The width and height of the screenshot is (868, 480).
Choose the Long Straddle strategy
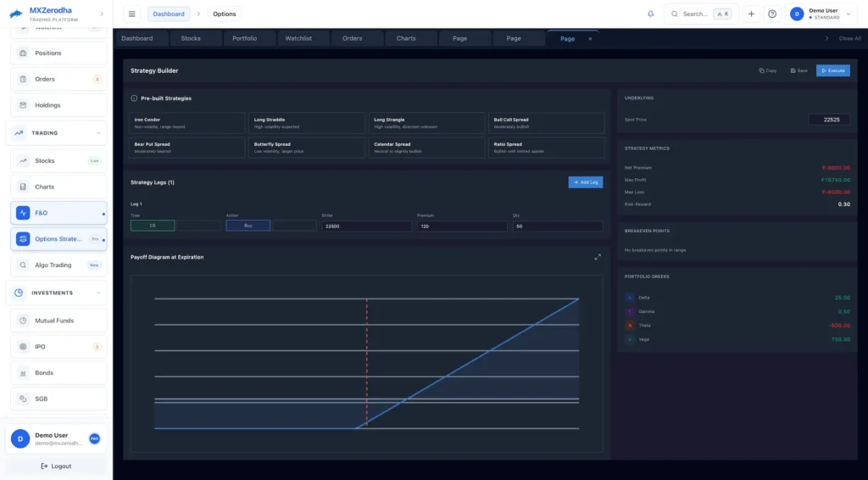coord(307,123)
